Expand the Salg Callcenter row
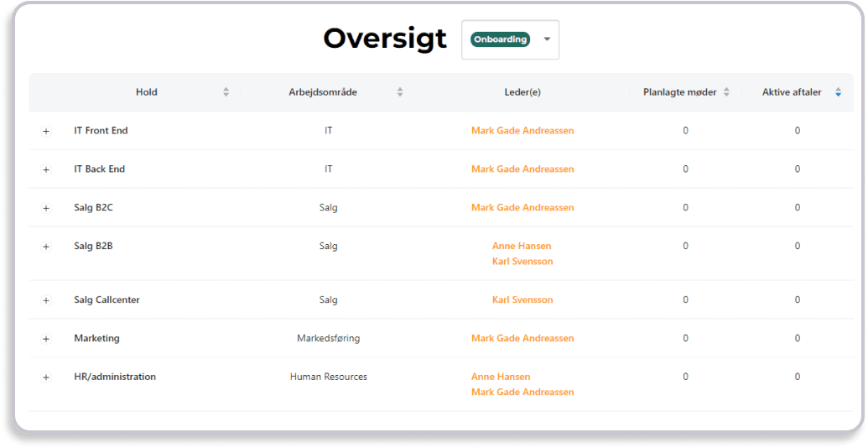The width and height of the screenshot is (868, 448). [46, 300]
